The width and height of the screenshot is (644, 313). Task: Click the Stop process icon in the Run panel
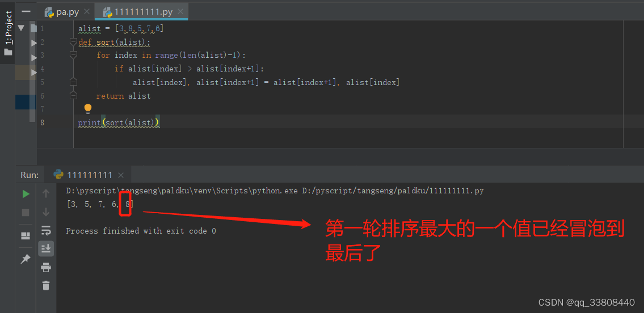pos(26,213)
